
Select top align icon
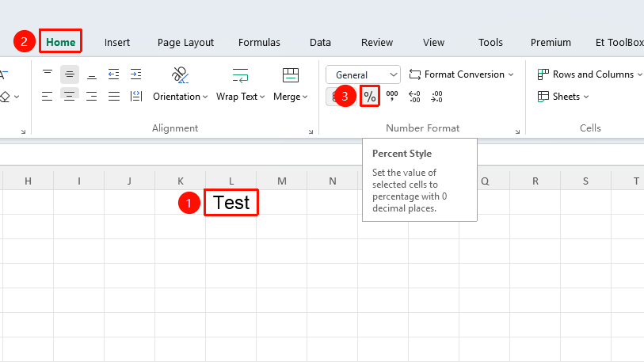pyautogui.click(x=48, y=74)
